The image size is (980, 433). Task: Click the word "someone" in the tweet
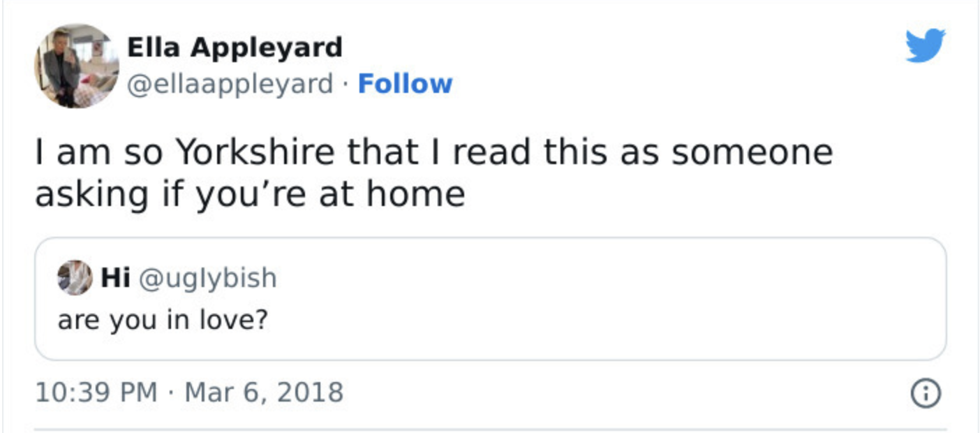pos(752,152)
